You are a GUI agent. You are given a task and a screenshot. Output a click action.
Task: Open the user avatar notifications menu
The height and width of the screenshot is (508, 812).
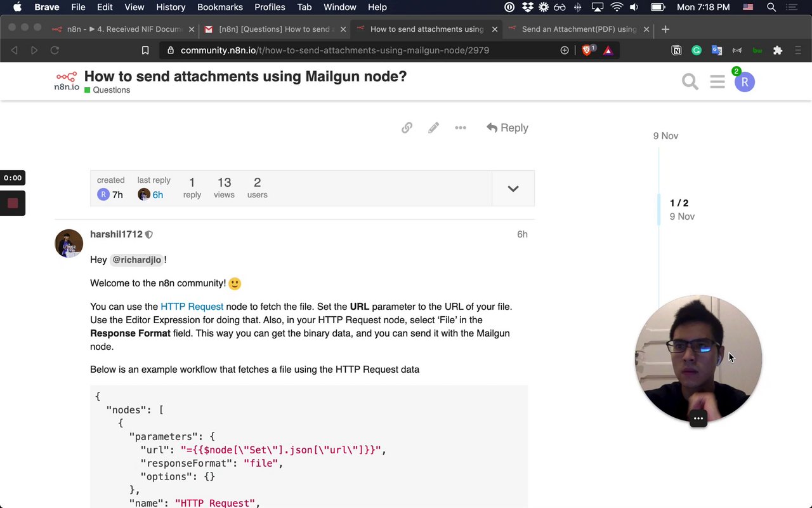click(744, 82)
